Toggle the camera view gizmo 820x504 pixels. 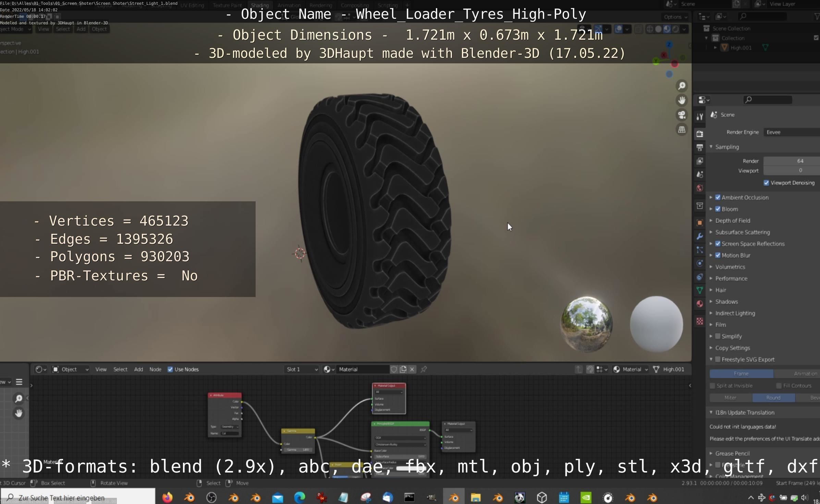pos(682,115)
